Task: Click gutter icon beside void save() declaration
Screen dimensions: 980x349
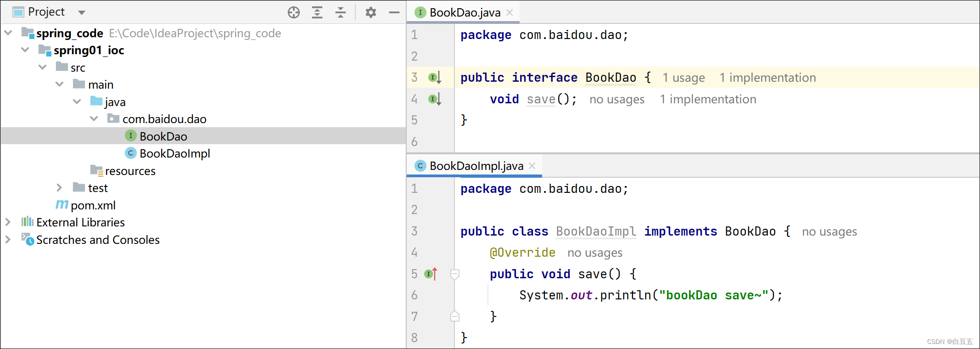Action: click(434, 99)
